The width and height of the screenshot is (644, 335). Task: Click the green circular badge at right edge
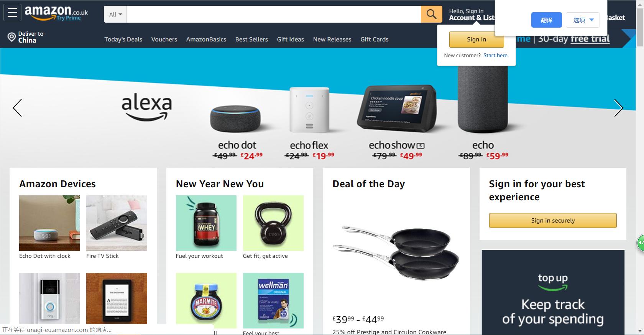click(x=641, y=243)
